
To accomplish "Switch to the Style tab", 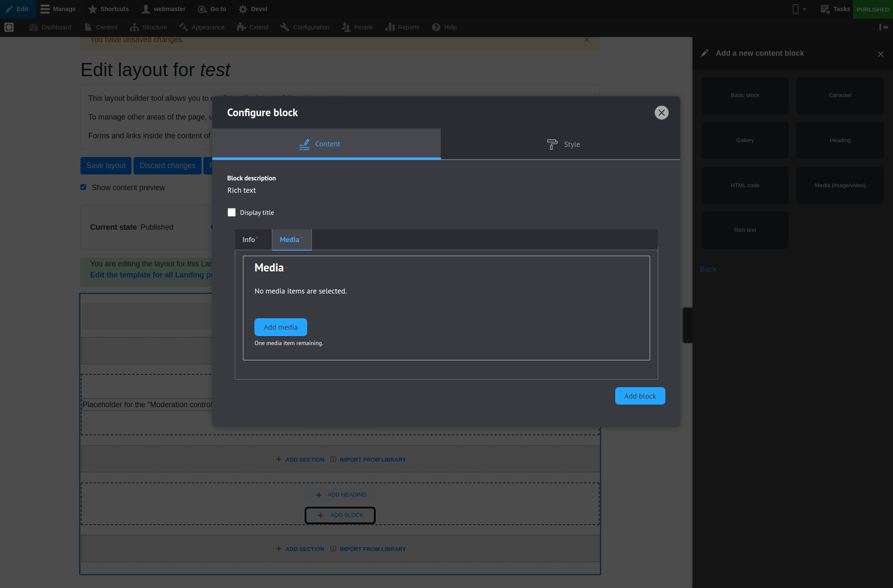I will [x=563, y=144].
